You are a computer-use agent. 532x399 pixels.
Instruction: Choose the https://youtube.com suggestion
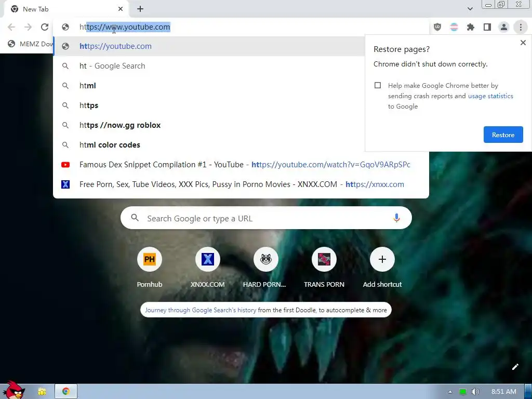pyautogui.click(x=209, y=46)
